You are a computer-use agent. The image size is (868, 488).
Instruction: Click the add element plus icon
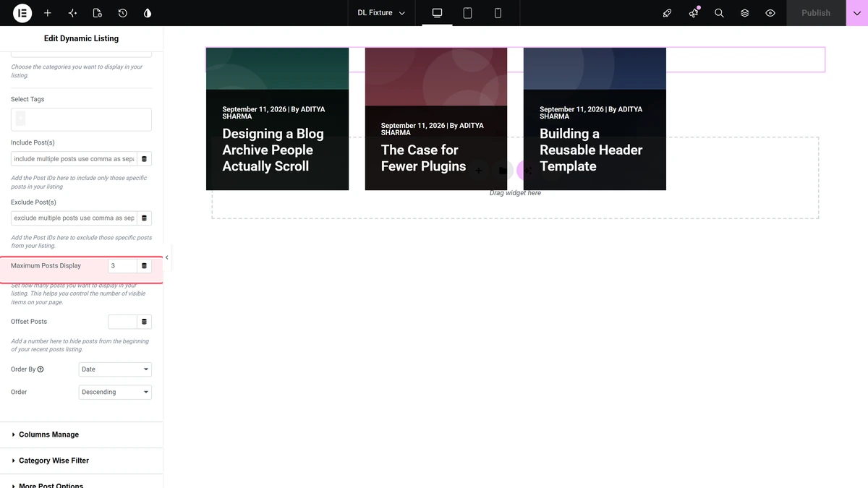[x=48, y=13]
